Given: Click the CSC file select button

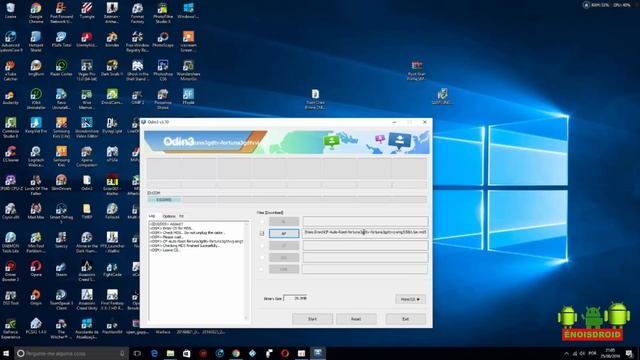Looking at the screenshot, I should tap(284, 257).
